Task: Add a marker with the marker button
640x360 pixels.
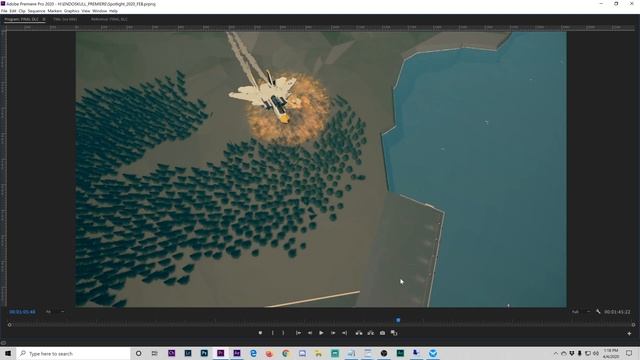Action: point(260,333)
